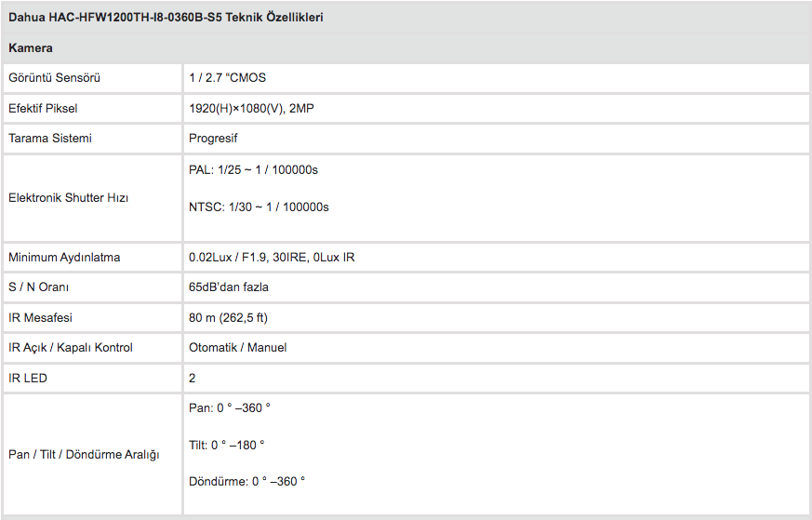Click the PAL: 1/25 shutter speed line
Viewport: 812px width, 520px height.
tap(253, 170)
